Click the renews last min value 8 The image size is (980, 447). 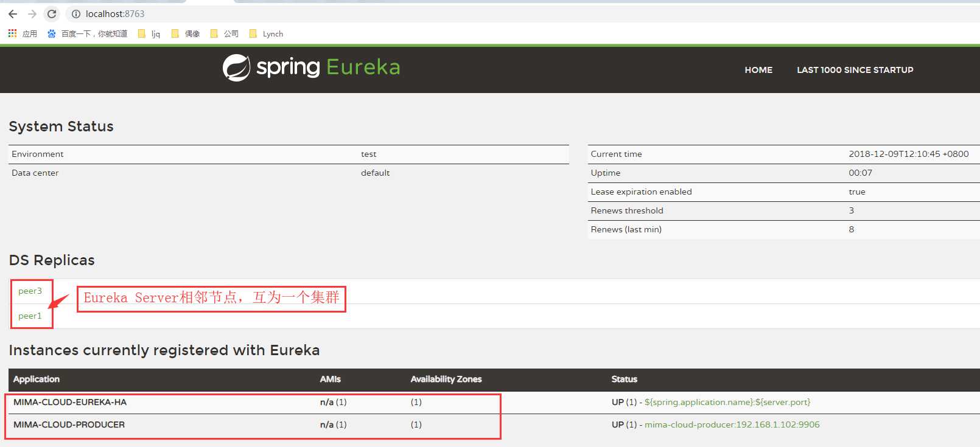pyautogui.click(x=852, y=229)
